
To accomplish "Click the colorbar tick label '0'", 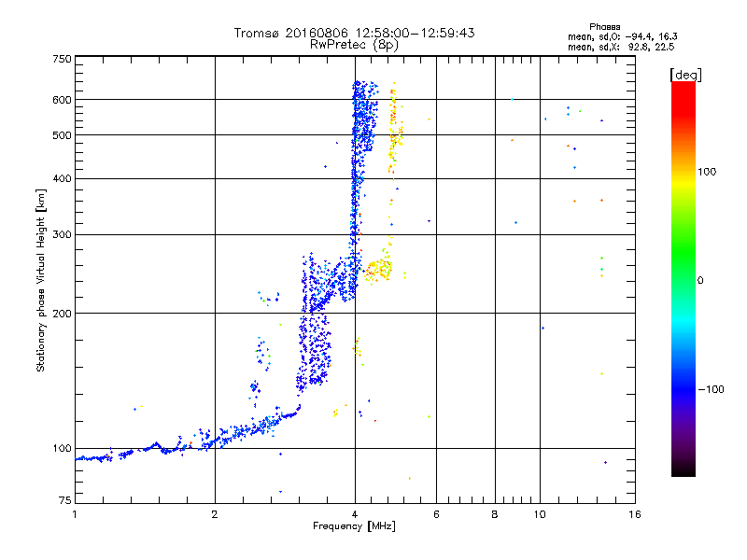I will pyautogui.click(x=700, y=281).
